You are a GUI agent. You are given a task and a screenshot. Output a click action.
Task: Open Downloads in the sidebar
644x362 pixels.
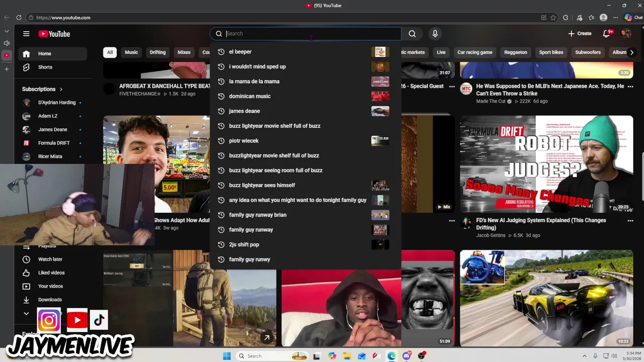click(53, 300)
